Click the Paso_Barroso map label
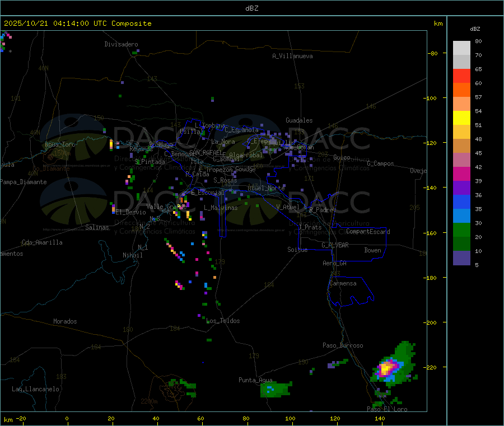 pyautogui.click(x=343, y=345)
